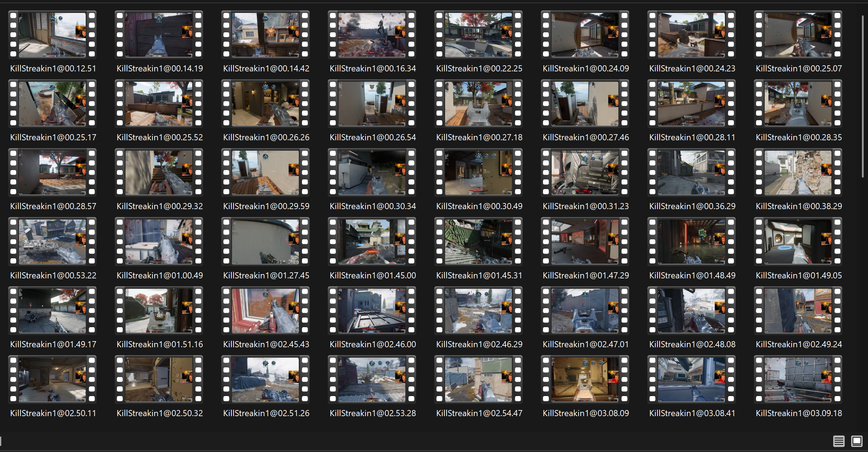Select video KillStreakin1@01.45.31 thumbnail

coord(478,242)
